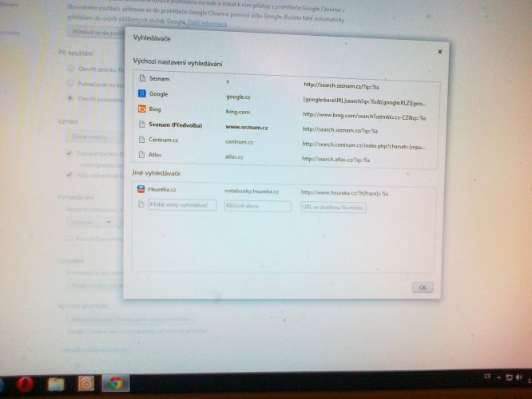Switch to Google Chrome in the taskbar
The height and width of the screenshot is (399, 532).
point(116,383)
